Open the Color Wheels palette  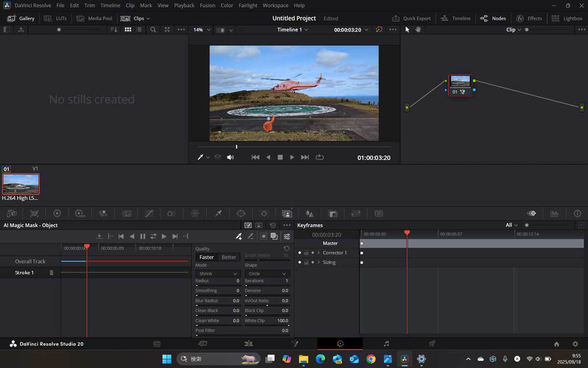tap(57, 213)
